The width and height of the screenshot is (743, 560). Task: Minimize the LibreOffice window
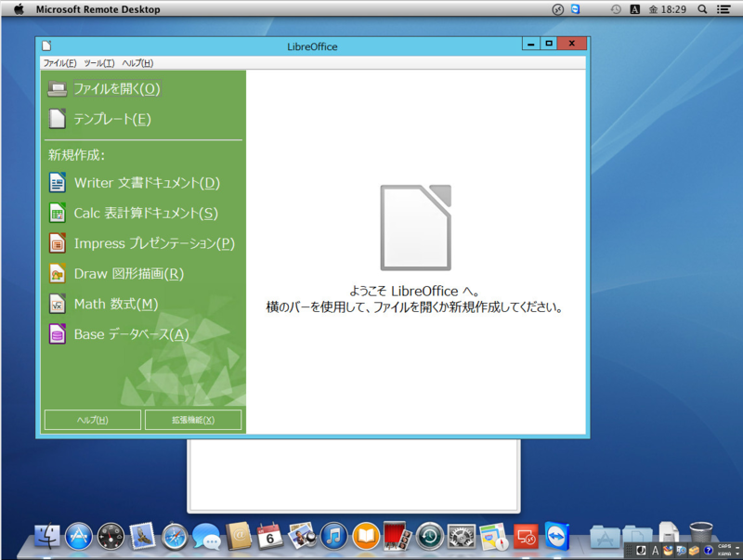click(531, 44)
